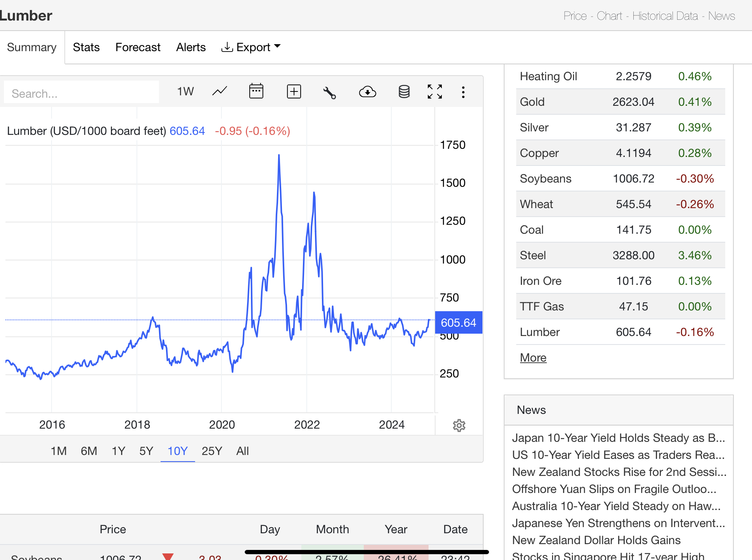Open the Steel commodity row

coord(621,255)
